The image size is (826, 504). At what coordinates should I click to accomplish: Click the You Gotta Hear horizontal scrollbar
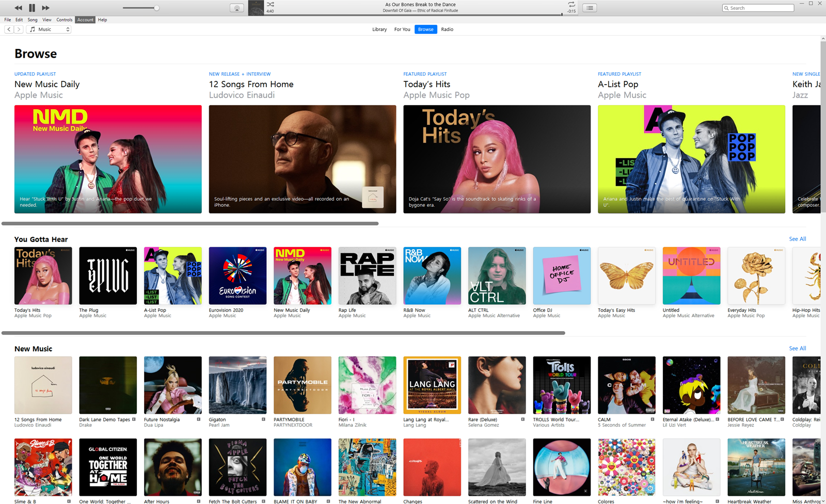283,333
